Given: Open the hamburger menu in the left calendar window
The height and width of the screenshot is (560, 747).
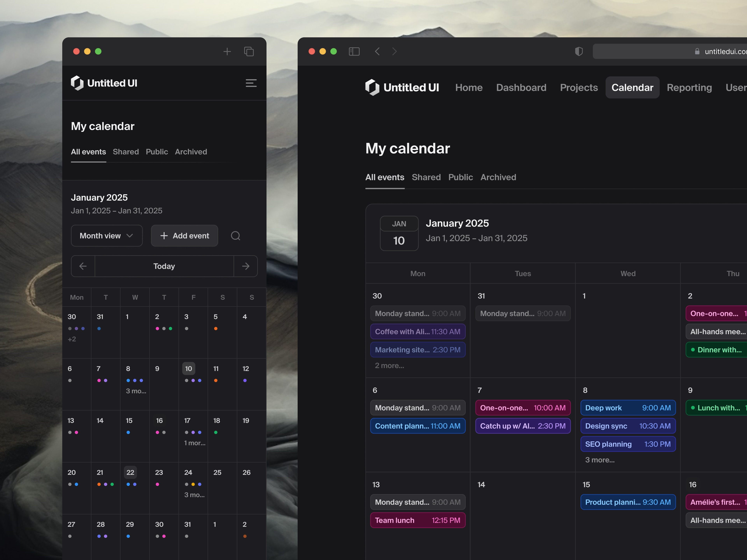Looking at the screenshot, I should pos(251,83).
